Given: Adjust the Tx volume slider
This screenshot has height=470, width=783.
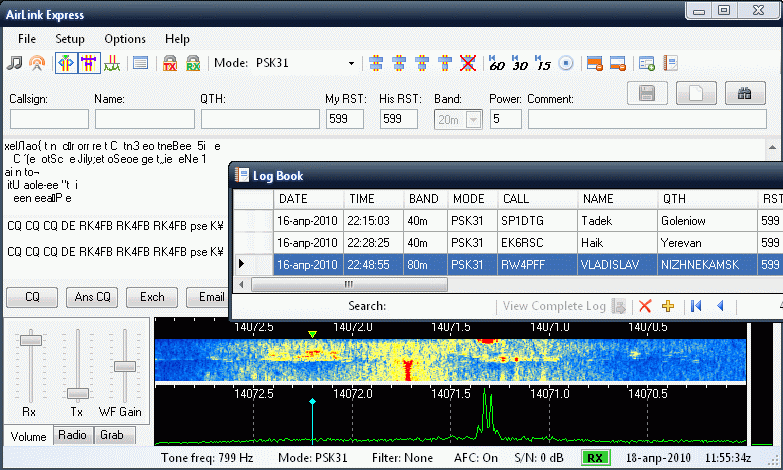Looking at the screenshot, I should (x=77, y=394).
